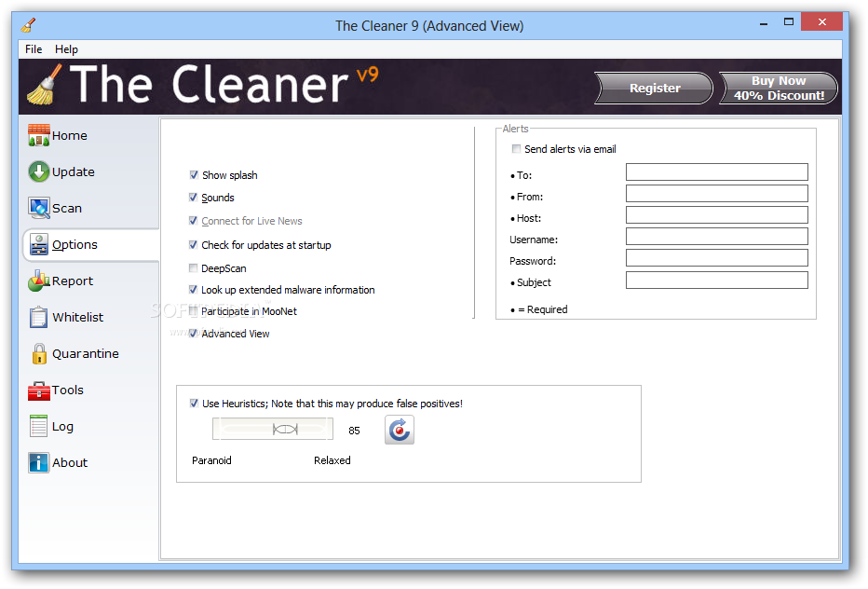This screenshot has width=868, height=589.
Task: Open the About info icon
Action: click(x=39, y=462)
